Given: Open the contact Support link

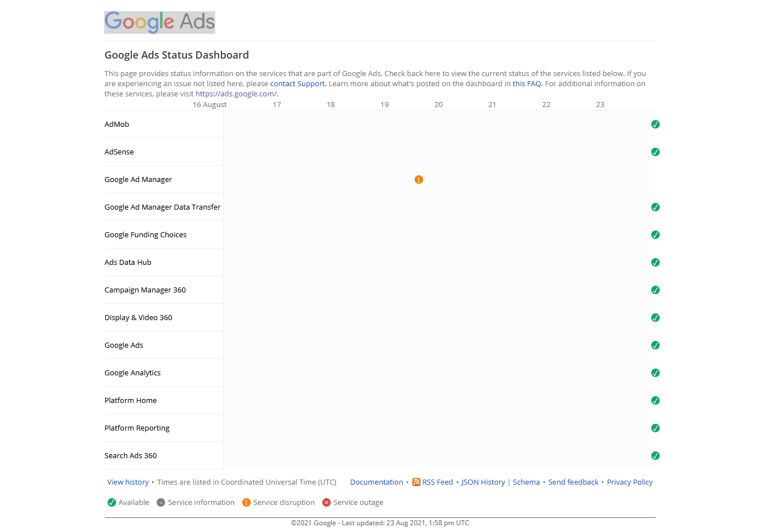Looking at the screenshot, I should click(x=297, y=84).
